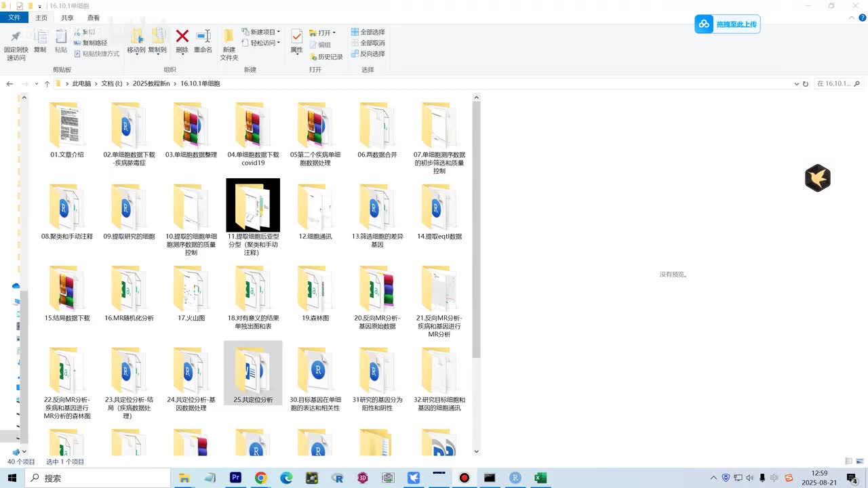Viewport: 868px width, 488px height.
Task: Select the 19.森林图 folder
Action: [315, 293]
